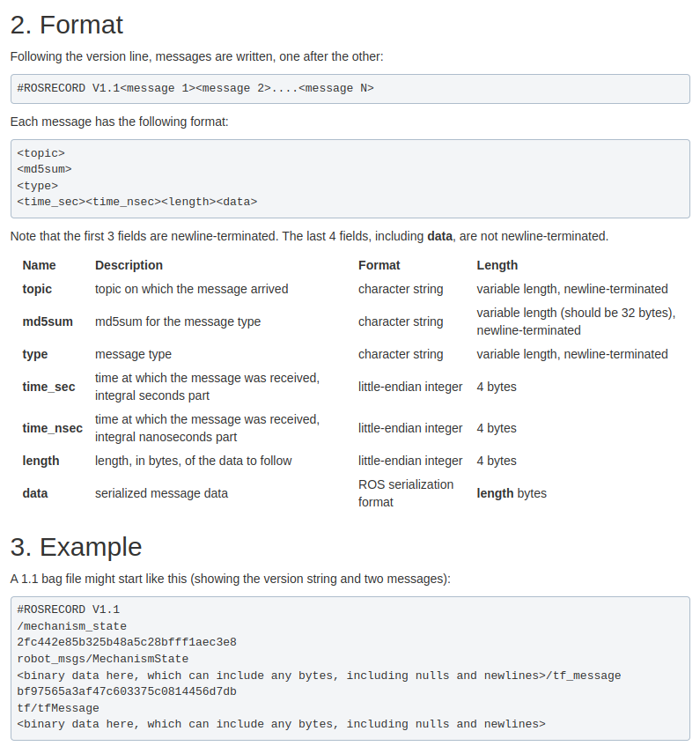Image resolution: width=700 pixels, height=746 pixels.
Task: Click the "length, in bytes, of the data to follow" cell
Action: (x=193, y=461)
